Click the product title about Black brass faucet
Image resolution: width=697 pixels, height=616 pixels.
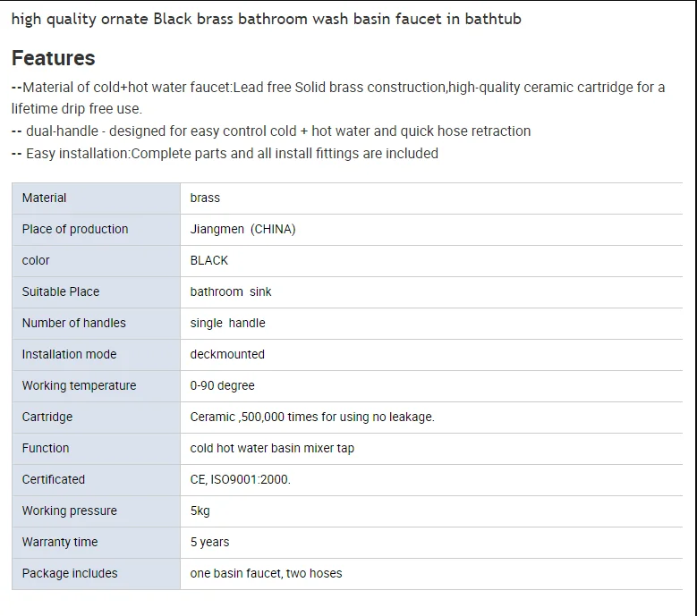(266, 19)
